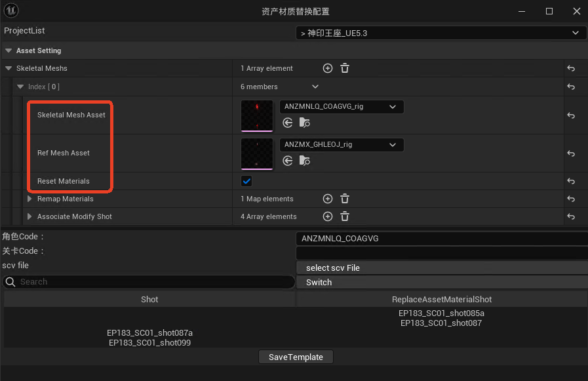The image size is (588, 381).
Task: Click the Switch button
Action: click(319, 282)
